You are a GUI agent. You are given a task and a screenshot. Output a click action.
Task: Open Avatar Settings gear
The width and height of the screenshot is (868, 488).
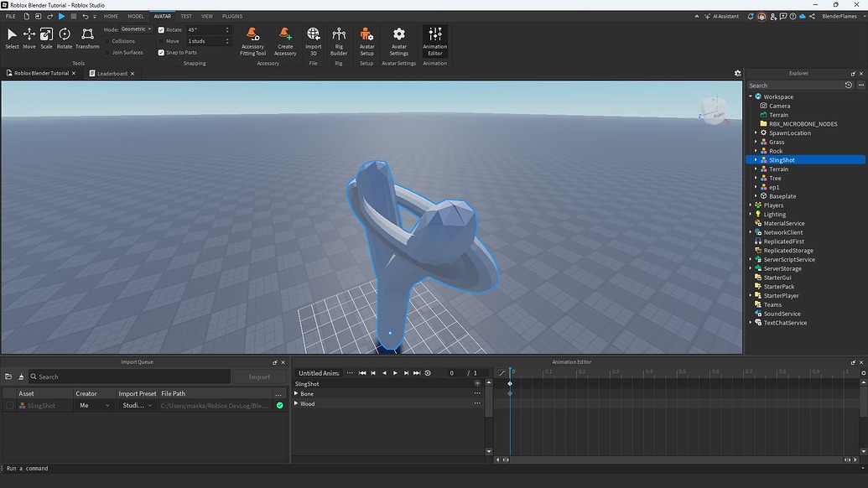(398, 41)
